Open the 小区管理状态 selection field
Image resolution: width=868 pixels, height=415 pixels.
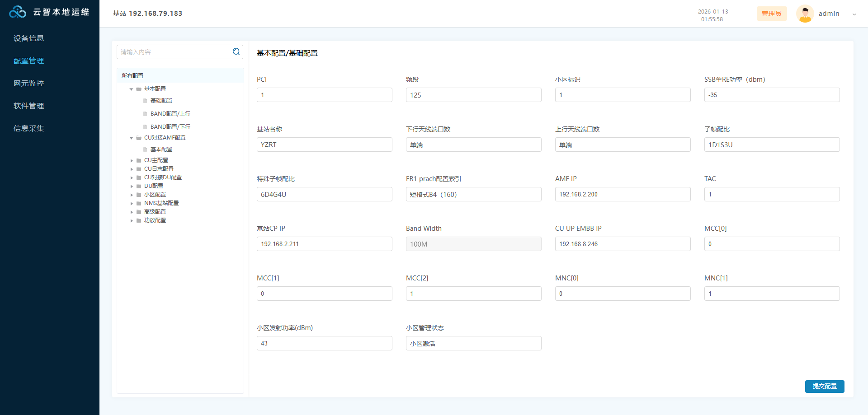pyautogui.click(x=473, y=343)
